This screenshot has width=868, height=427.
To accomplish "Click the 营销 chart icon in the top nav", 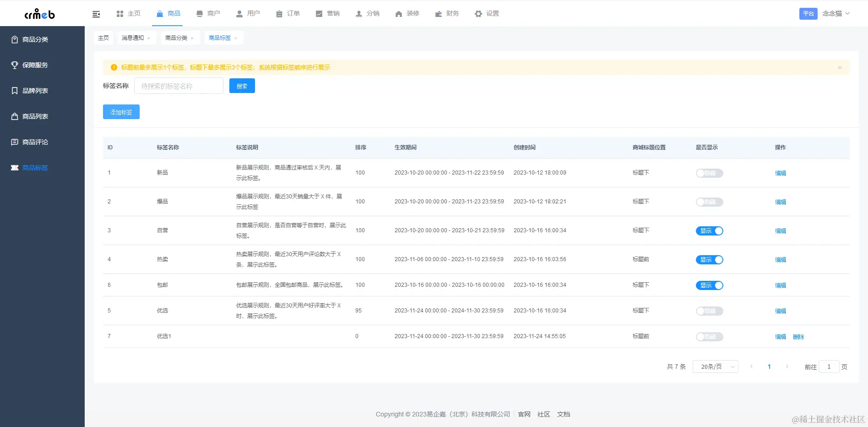I will (x=319, y=14).
